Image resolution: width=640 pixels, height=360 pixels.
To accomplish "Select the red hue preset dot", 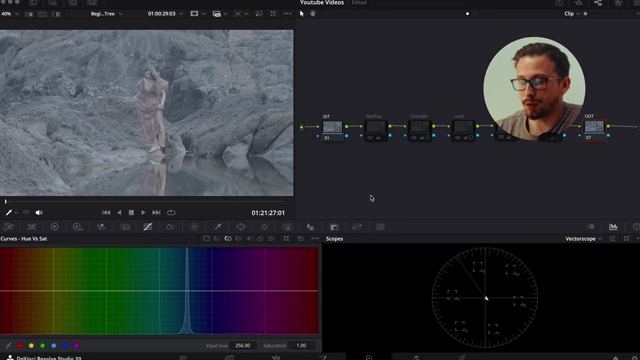I will coord(20,346).
